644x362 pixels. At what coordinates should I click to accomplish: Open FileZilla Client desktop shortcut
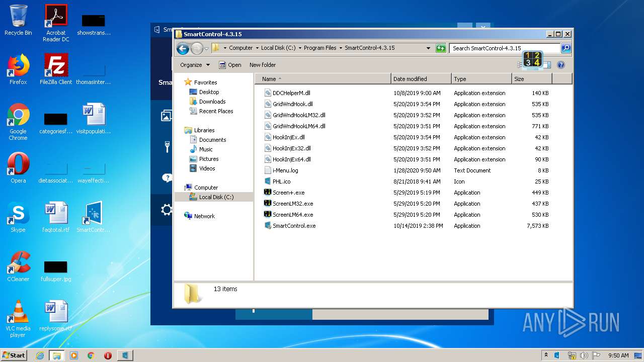[x=56, y=69]
